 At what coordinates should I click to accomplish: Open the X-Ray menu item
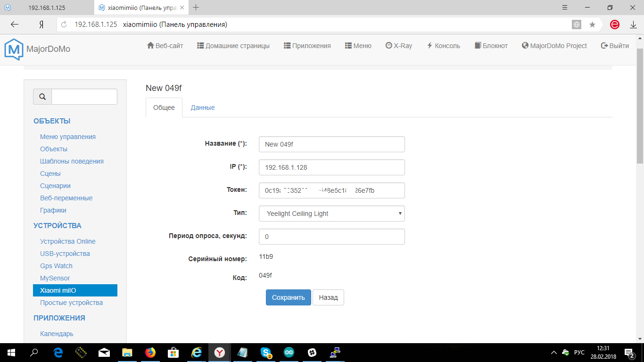[x=398, y=46]
